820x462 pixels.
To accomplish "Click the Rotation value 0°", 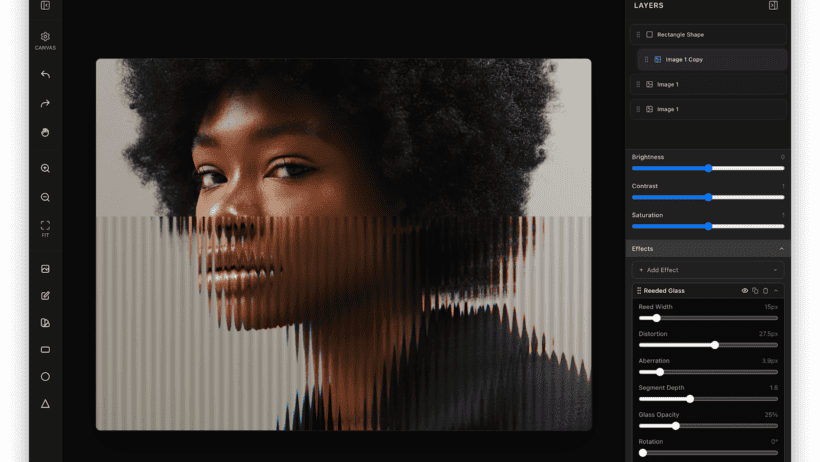I will pos(775,442).
